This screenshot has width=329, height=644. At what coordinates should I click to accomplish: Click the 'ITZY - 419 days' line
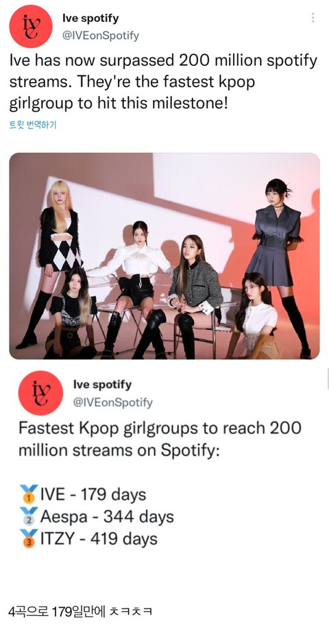coord(99,539)
